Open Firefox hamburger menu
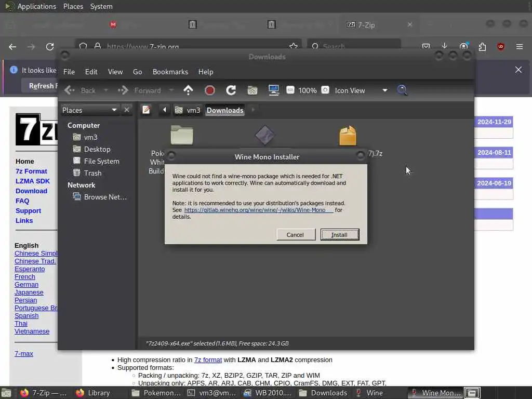The width and height of the screenshot is (532, 399). click(x=520, y=46)
